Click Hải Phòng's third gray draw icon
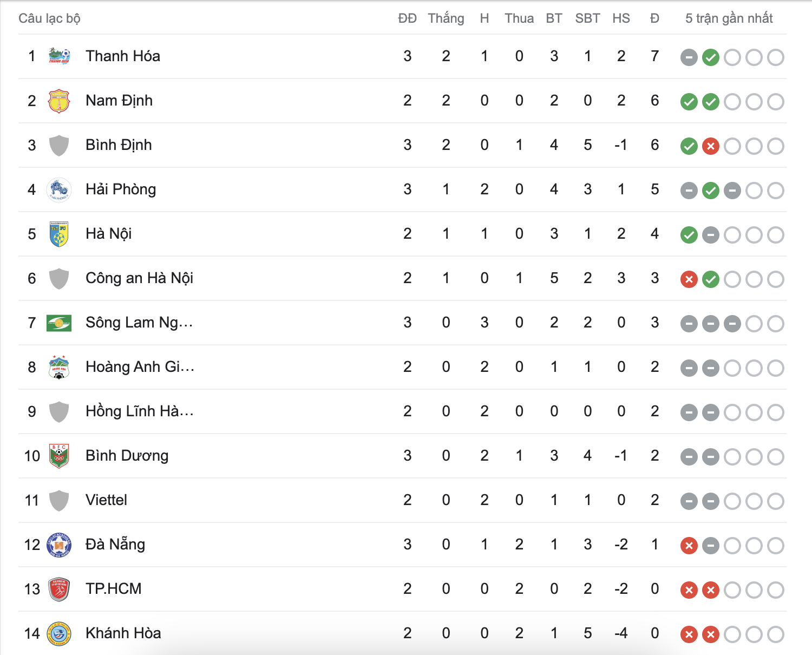This screenshot has height=655, width=812. [732, 190]
